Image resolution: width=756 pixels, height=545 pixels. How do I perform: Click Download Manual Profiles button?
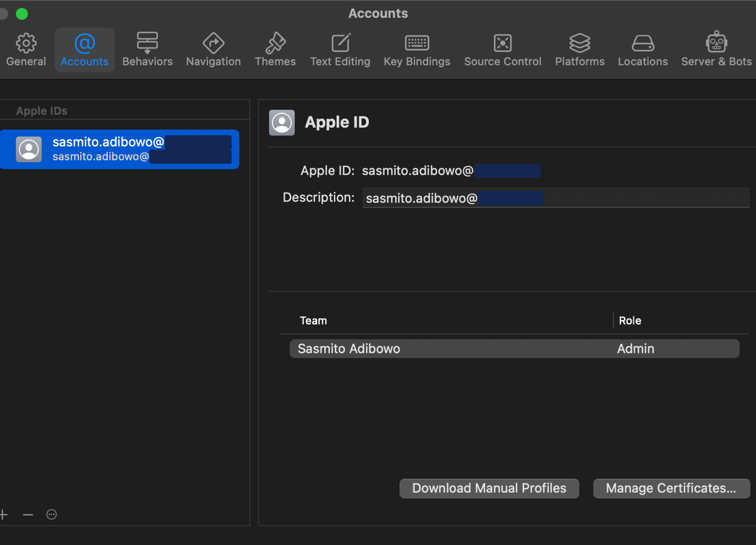coord(489,488)
